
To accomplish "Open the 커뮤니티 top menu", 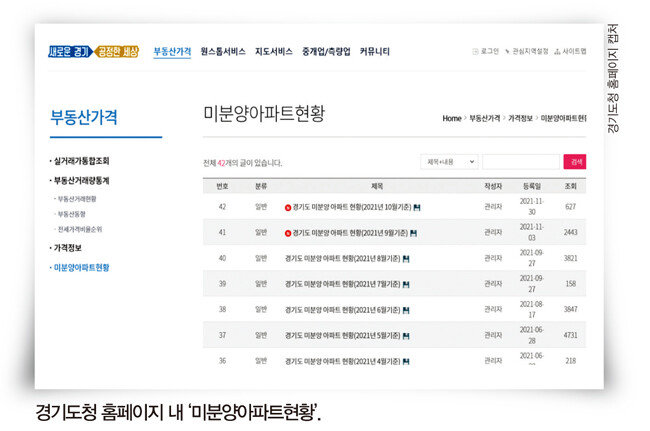I will (x=375, y=51).
